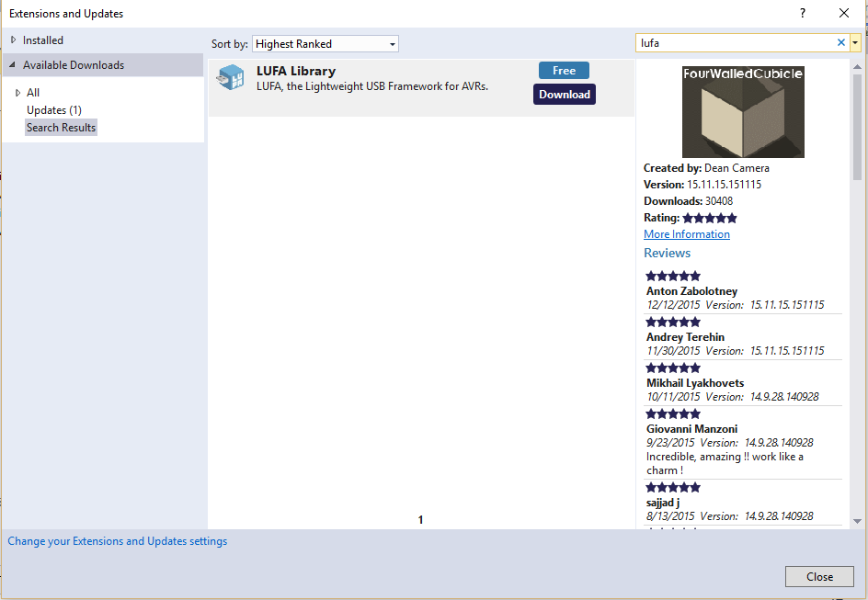The width and height of the screenshot is (868, 600).
Task: Open Change your Extensions and Updates settings
Action: (x=118, y=541)
